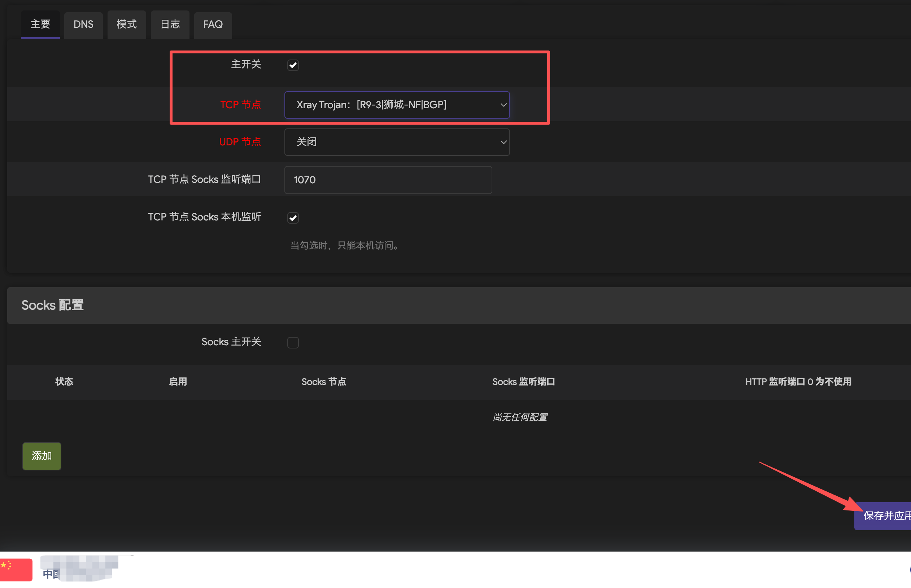Click the Socks 监听端口 input field
The width and height of the screenshot is (911, 588).
pyautogui.click(x=388, y=180)
